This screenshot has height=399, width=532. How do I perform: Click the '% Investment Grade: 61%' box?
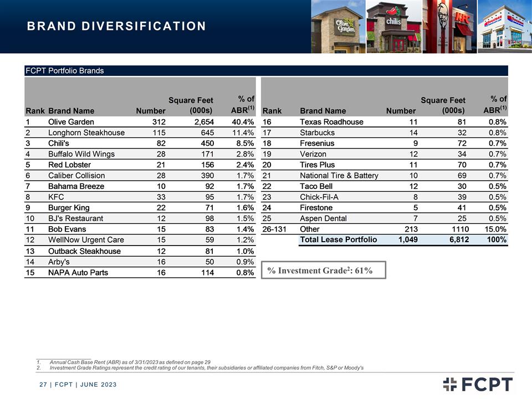tap(323, 270)
